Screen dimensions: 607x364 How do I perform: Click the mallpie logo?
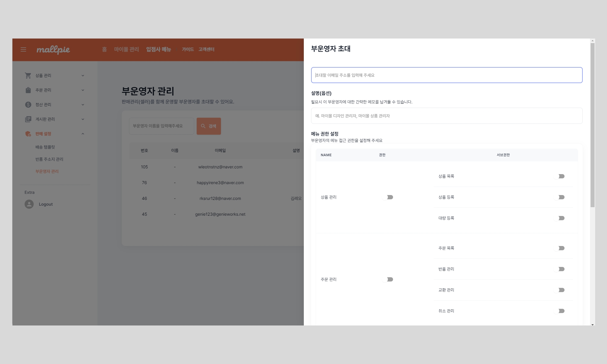(53, 50)
